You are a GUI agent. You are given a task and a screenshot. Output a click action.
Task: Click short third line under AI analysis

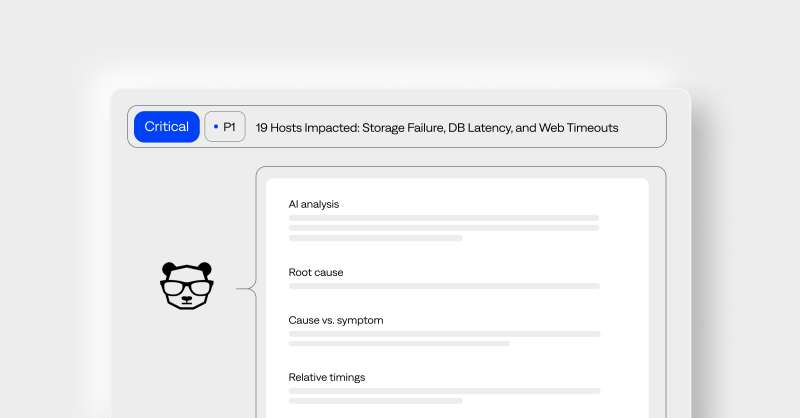pyautogui.click(x=376, y=238)
